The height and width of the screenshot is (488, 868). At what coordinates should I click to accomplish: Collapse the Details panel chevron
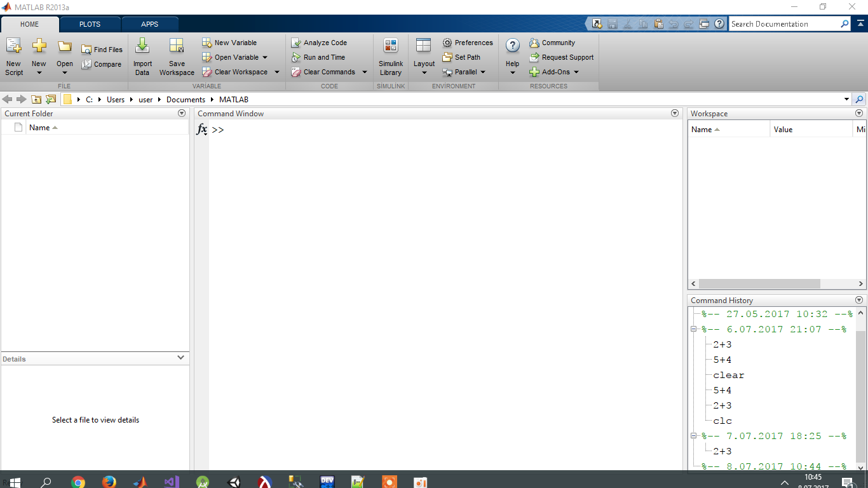(x=181, y=358)
